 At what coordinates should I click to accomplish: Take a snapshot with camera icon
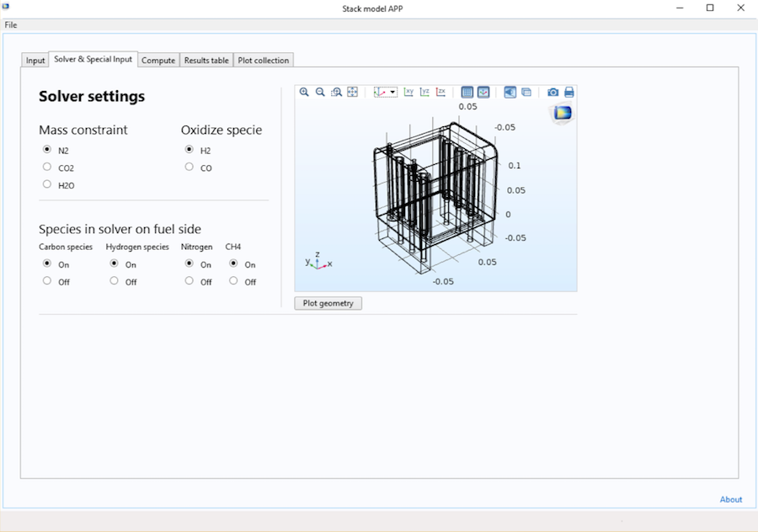coord(553,92)
